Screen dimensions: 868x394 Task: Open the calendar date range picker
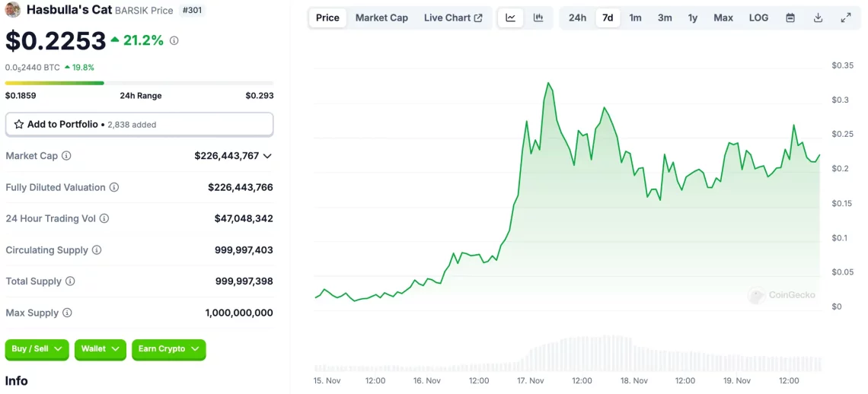[790, 17]
